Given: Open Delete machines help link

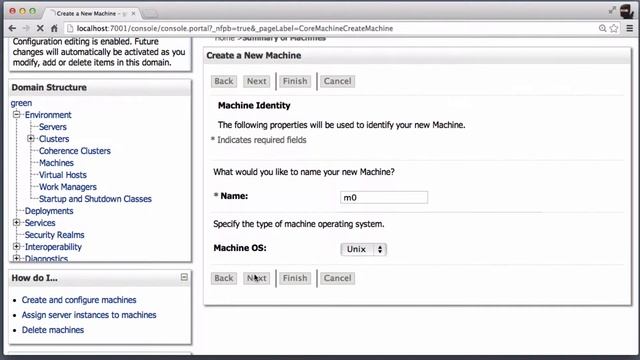Looking at the screenshot, I should click(53, 330).
